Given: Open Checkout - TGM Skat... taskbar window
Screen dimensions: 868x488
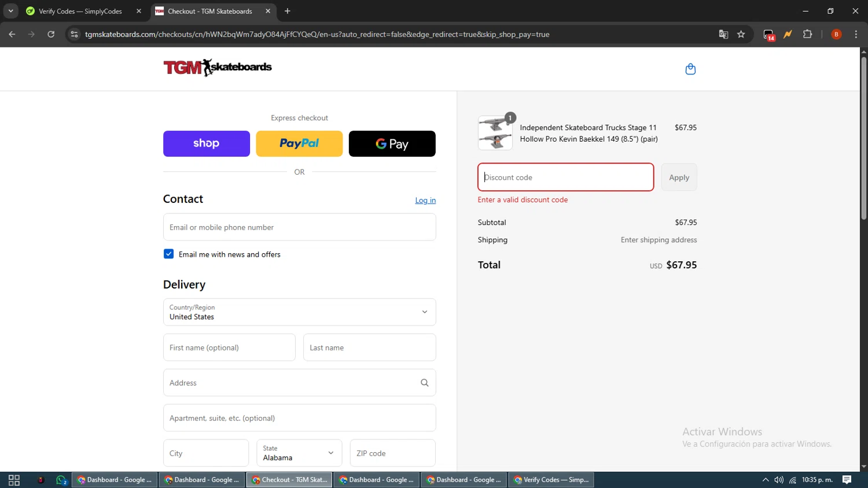Looking at the screenshot, I should [289, 480].
